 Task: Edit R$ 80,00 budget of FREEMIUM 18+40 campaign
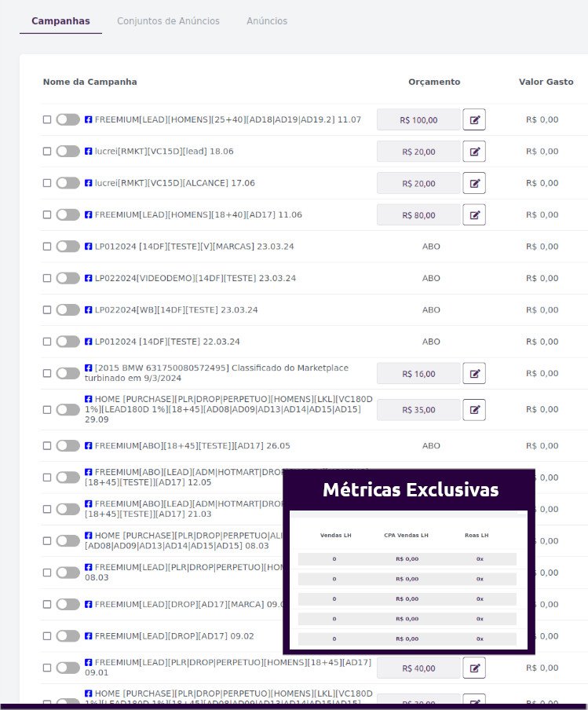point(474,214)
